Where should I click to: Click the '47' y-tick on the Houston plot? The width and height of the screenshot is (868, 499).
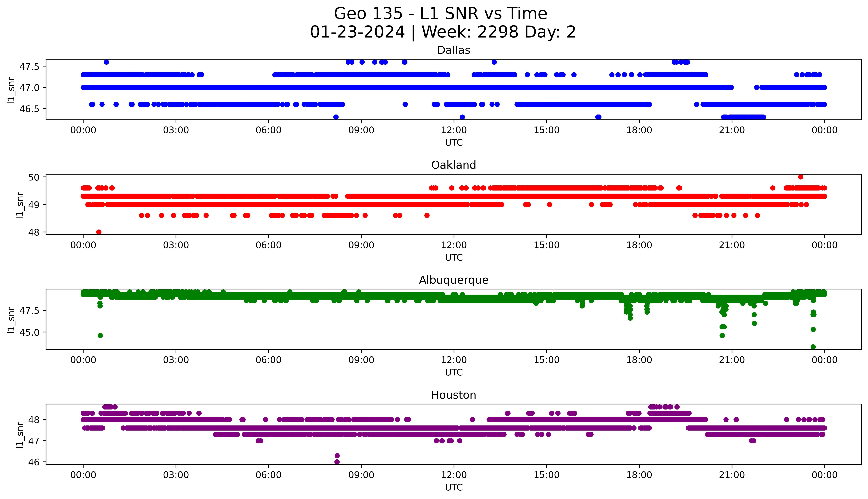coord(34,441)
